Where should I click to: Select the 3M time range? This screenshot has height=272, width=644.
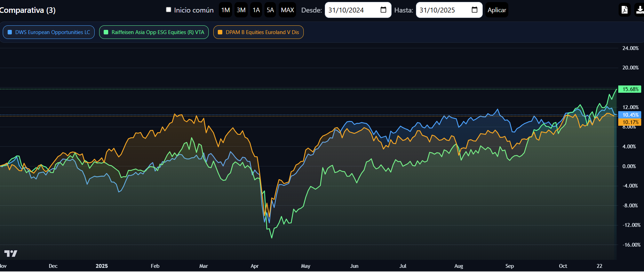point(241,10)
